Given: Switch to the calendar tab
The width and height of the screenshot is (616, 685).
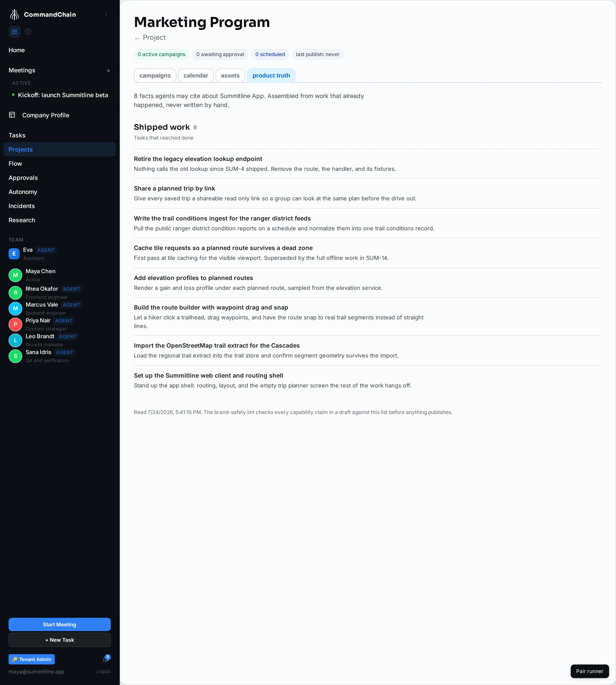Looking at the screenshot, I should pyautogui.click(x=196, y=76).
